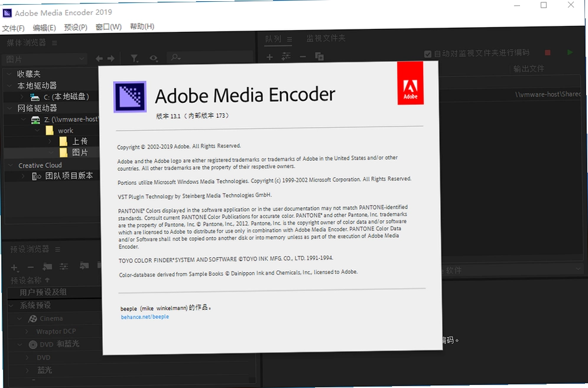Expand the C: (本地磁盘) drive
Viewport: 588px width, 388px height.
[22, 97]
